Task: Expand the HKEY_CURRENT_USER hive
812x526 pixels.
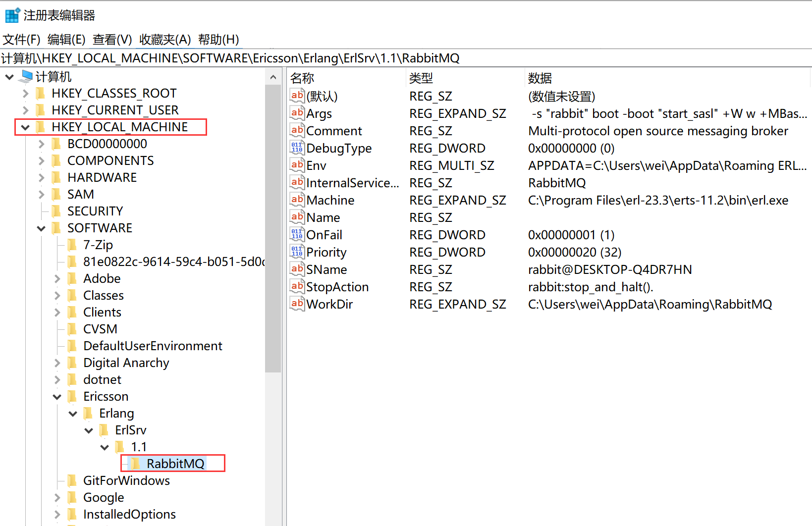Action: (x=25, y=110)
